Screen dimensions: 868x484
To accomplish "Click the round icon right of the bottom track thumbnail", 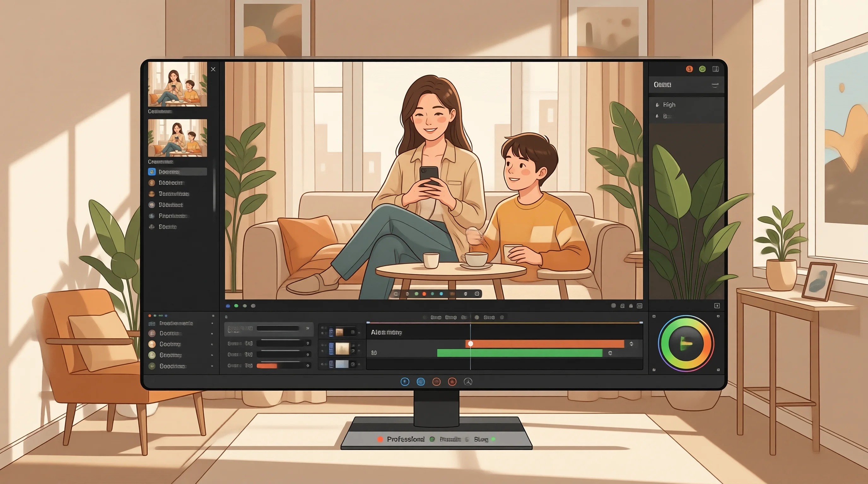I will tap(353, 364).
